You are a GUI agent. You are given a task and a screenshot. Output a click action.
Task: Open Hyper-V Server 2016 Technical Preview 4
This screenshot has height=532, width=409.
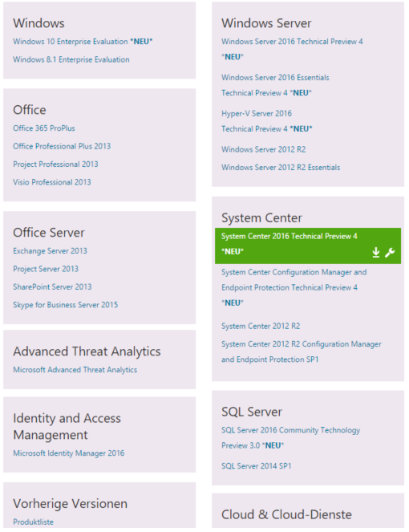coord(266,121)
